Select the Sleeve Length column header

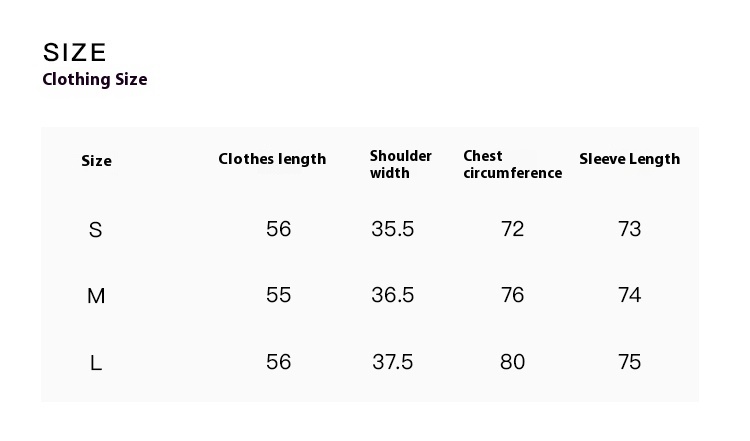pos(629,159)
